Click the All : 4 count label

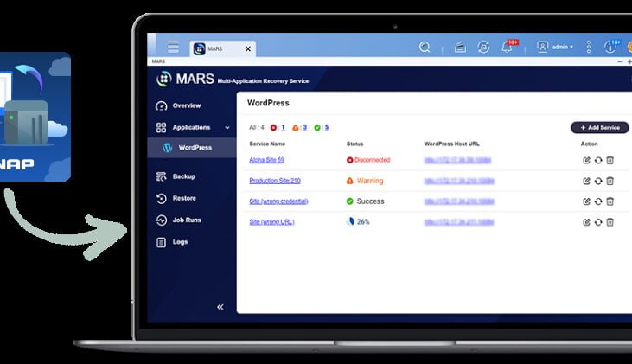click(x=257, y=127)
